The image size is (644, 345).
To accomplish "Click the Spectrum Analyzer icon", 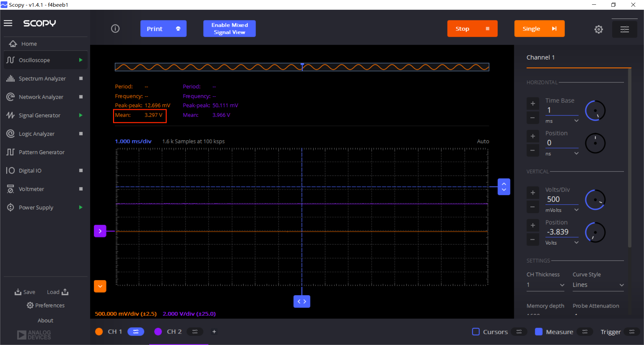I will pos(10,78).
